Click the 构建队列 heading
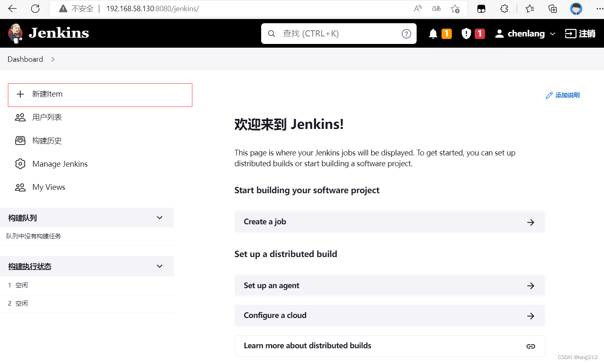The height and width of the screenshot is (364, 604). pyautogui.click(x=23, y=218)
